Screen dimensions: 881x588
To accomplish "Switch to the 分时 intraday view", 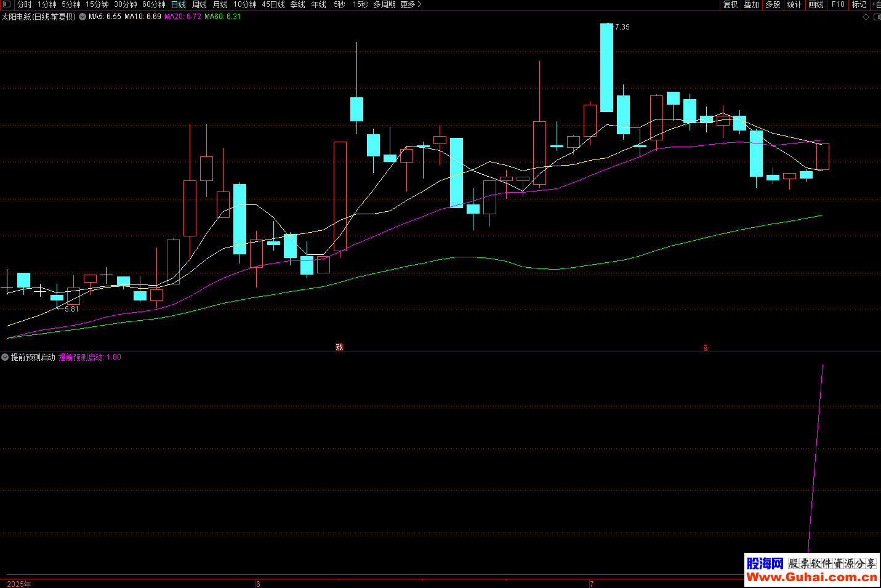I will pyautogui.click(x=25, y=4).
